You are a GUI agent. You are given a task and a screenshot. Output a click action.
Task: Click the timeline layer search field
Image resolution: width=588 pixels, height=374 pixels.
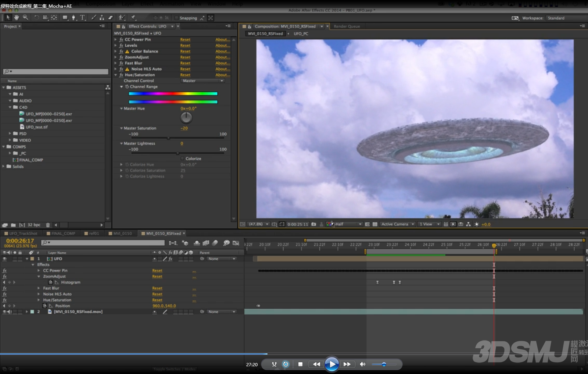(103, 243)
